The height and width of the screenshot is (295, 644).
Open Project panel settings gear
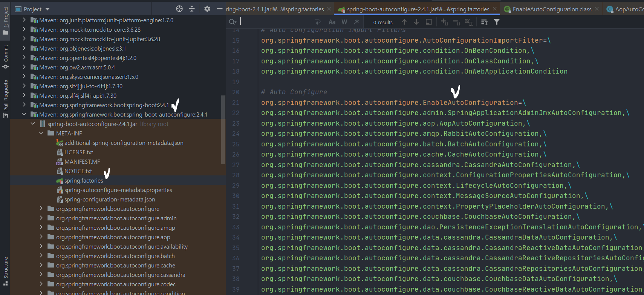tap(207, 9)
